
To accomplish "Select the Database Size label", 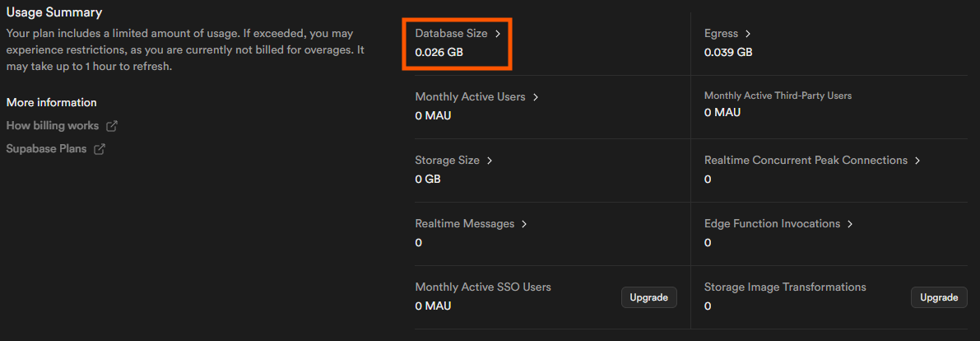I will click(451, 34).
